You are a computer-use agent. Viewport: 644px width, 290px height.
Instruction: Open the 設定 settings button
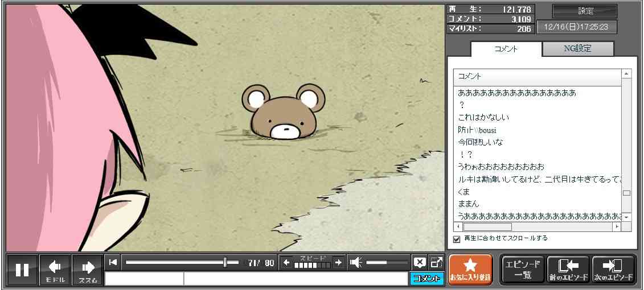pyautogui.click(x=585, y=11)
